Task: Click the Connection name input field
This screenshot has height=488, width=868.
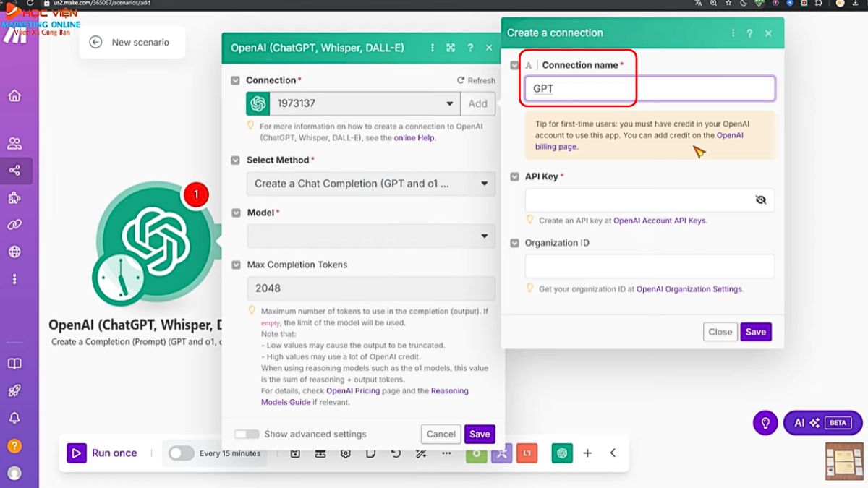Action: (650, 89)
